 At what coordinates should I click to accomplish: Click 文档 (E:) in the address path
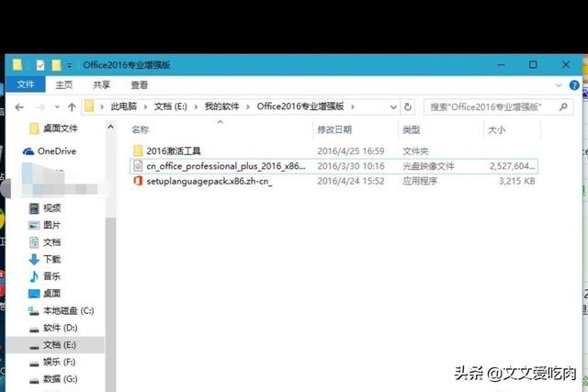click(x=171, y=106)
